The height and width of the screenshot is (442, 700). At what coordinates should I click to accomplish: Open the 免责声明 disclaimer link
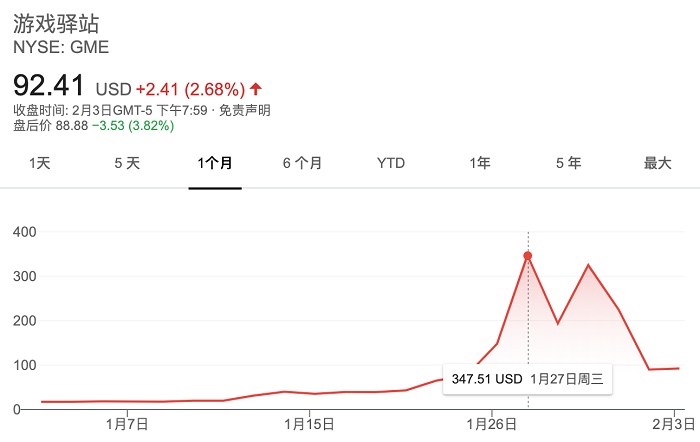point(246,110)
